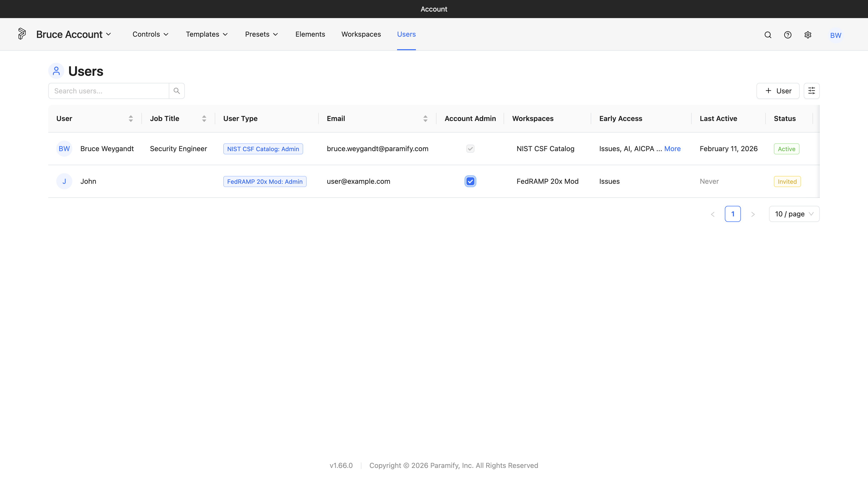Click the Never last active cell
868x483 pixels.
[x=709, y=181]
